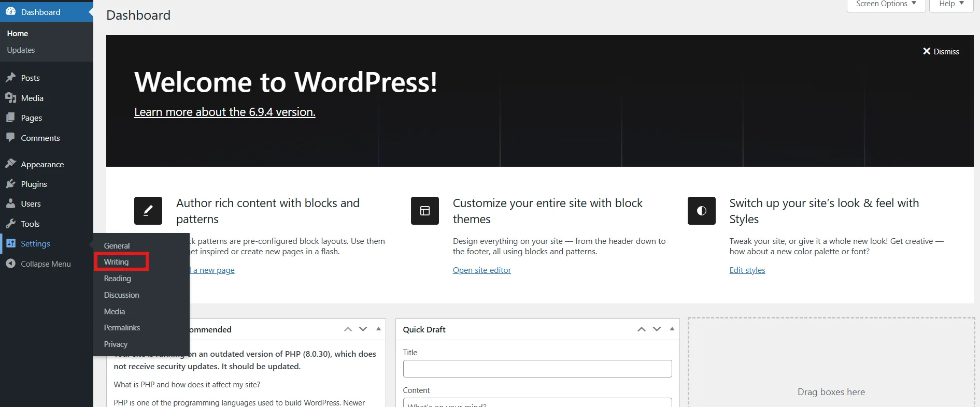Image resolution: width=980 pixels, height=407 pixels.
Task: Select Home under Dashboard menu
Action: 17,33
